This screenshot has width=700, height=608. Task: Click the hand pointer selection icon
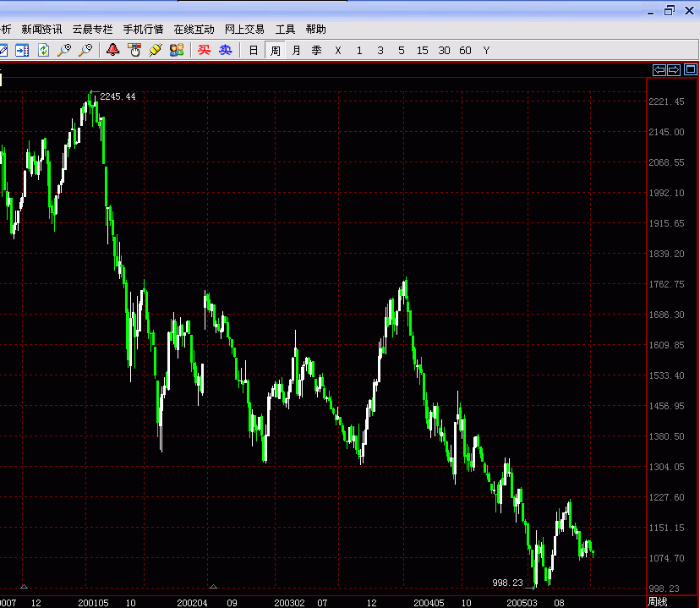point(134,50)
